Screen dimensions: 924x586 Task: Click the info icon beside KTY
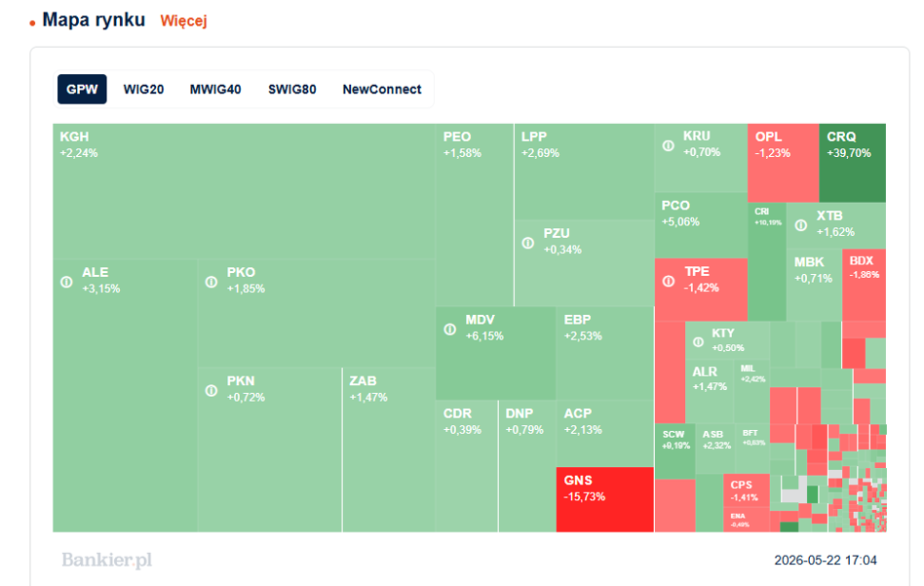tap(698, 342)
